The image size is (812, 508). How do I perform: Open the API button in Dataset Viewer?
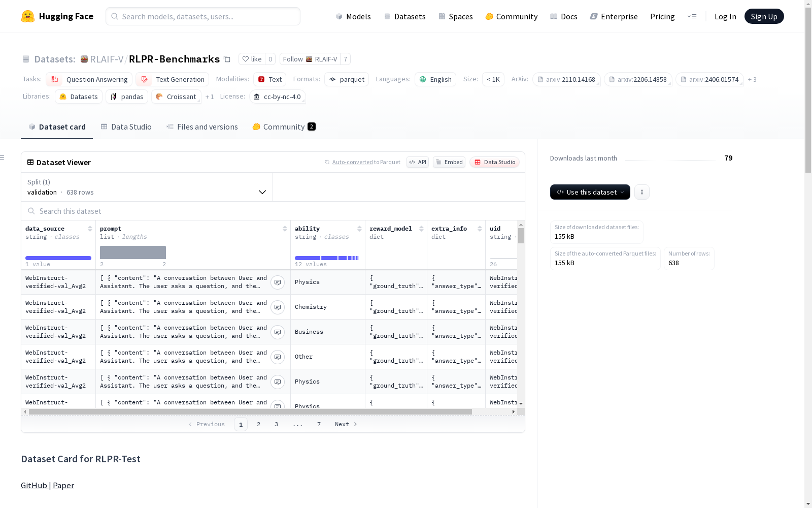[x=418, y=162]
